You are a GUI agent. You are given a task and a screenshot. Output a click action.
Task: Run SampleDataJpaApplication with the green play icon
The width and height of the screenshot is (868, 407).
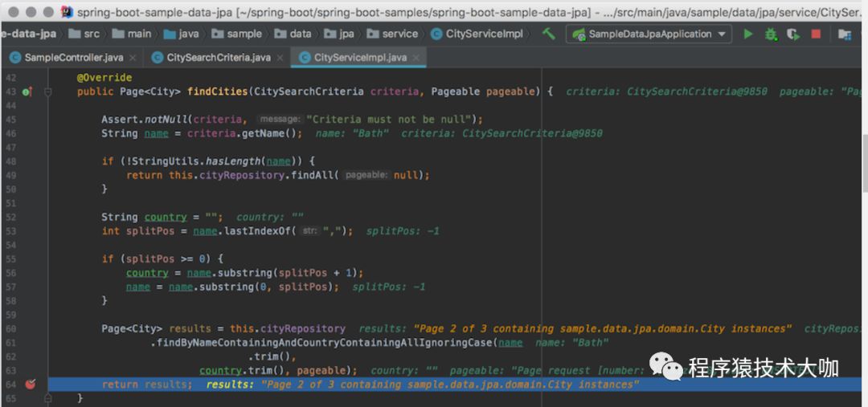(748, 34)
